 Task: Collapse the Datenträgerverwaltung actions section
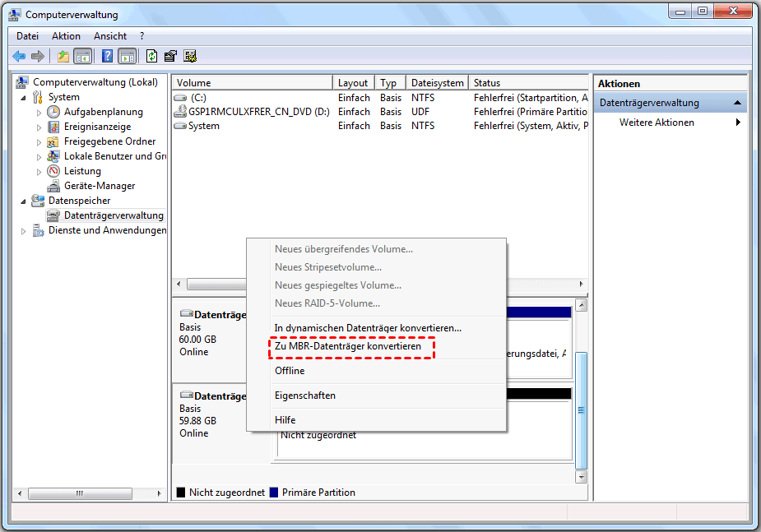737,103
